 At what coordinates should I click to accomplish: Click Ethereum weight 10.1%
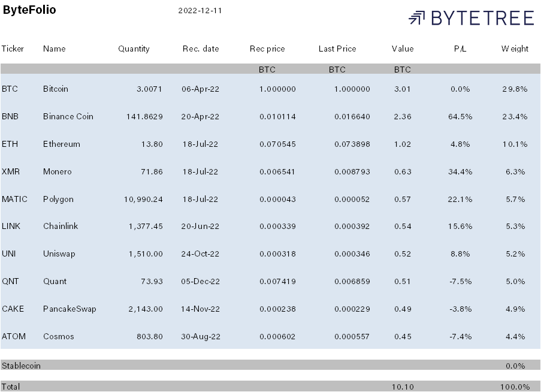pos(515,144)
